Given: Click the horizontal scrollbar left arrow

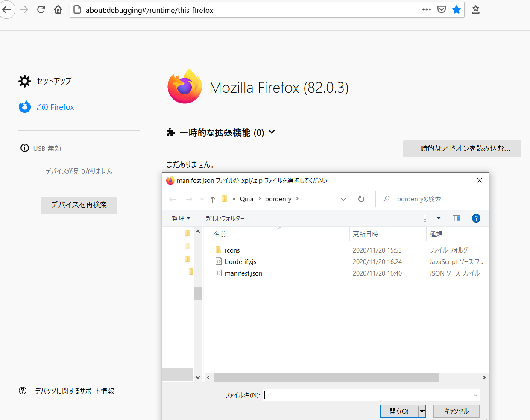Looking at the screenshot, I should tap(208, 378).
